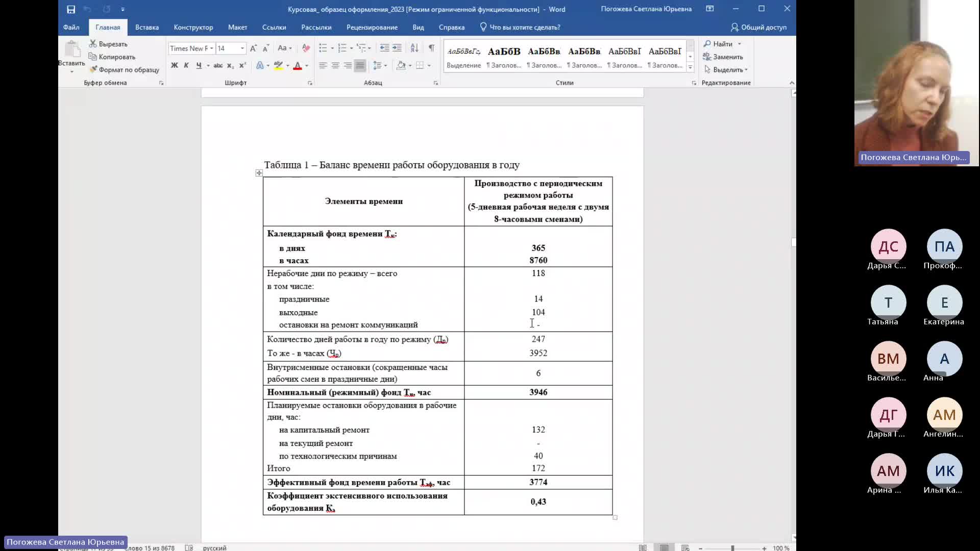
Task: Clear all formatting with the eraser icon
Action: (306, 48)
